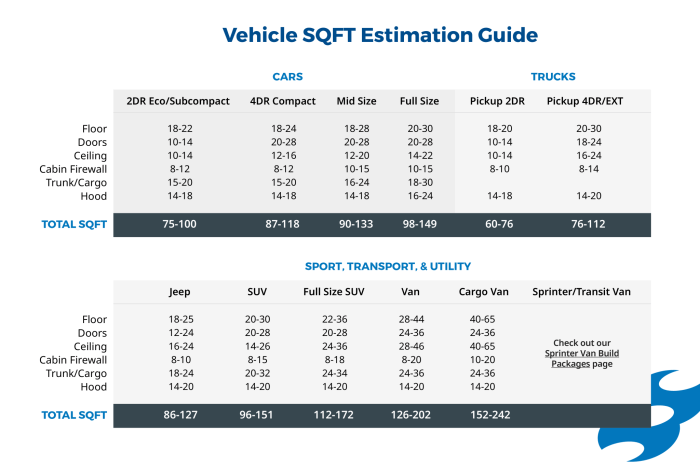Click the Sprinter/Transit Van column header
The image size is (700, 466).
[x=581, y=292]
